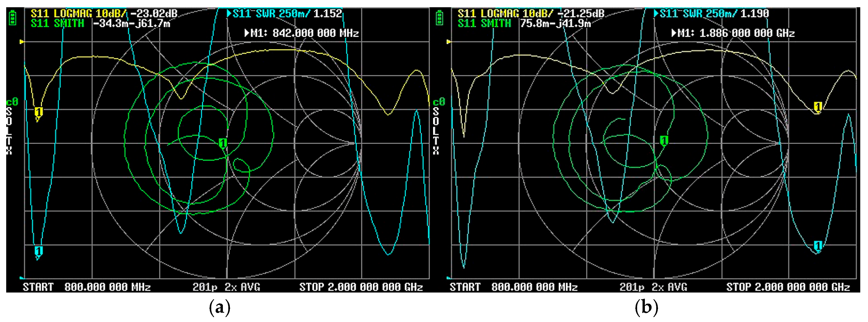
Task: Click the -23.02dB readout value
Action: coord(154,13)
